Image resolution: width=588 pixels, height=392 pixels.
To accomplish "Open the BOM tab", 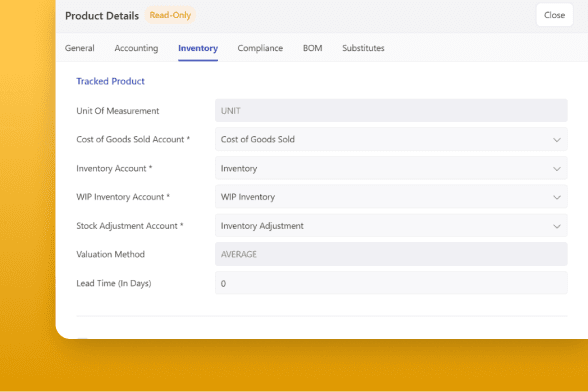I will (312, 48).
